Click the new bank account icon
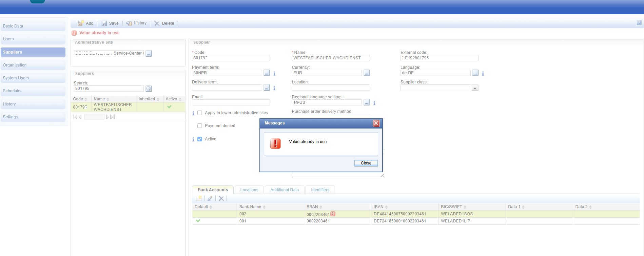This screenshot has height=256, width=644. point(199,199)
